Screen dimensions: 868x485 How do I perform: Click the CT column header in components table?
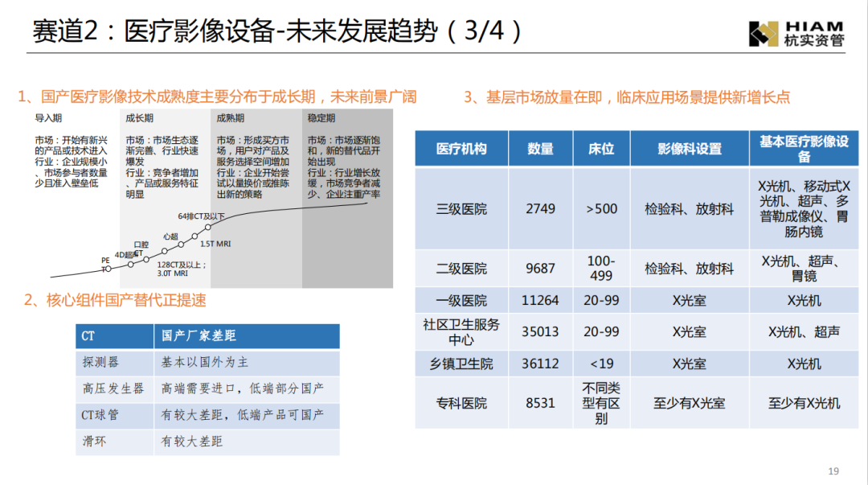pyautogui.click(x=88, y=336)
